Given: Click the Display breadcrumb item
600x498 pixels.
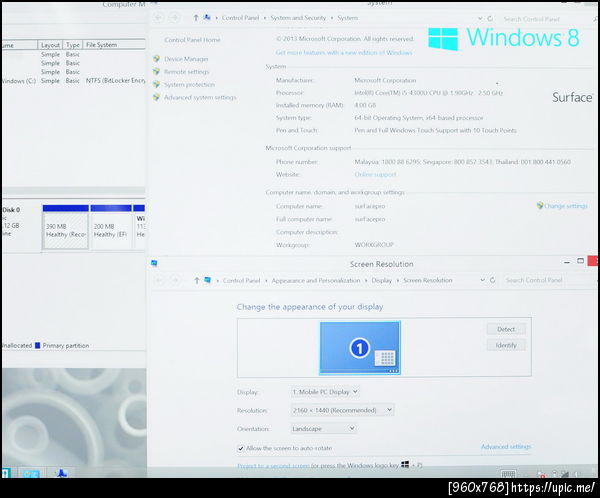Looking at the screenshot, I should [382, 281].
